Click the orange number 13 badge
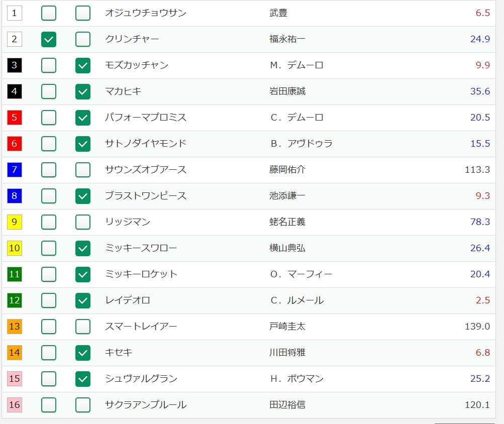This screenshot has width=504, height=424. [15, 327]
